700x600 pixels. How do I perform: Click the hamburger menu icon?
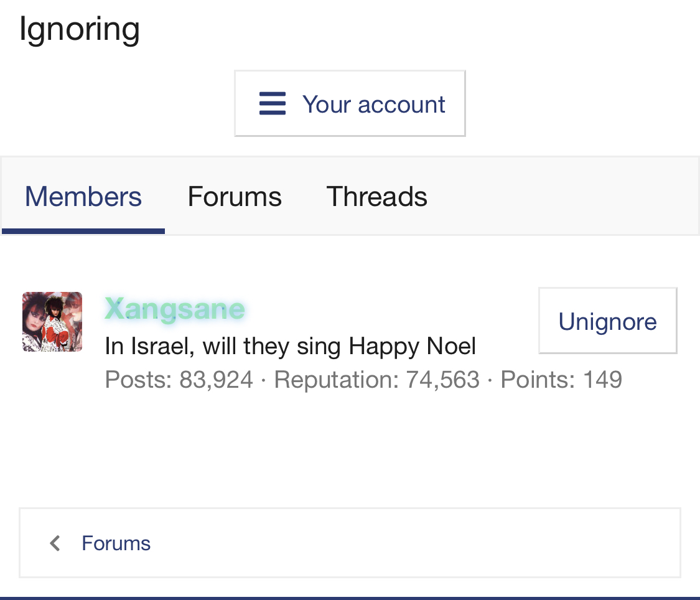coord(273,103)
